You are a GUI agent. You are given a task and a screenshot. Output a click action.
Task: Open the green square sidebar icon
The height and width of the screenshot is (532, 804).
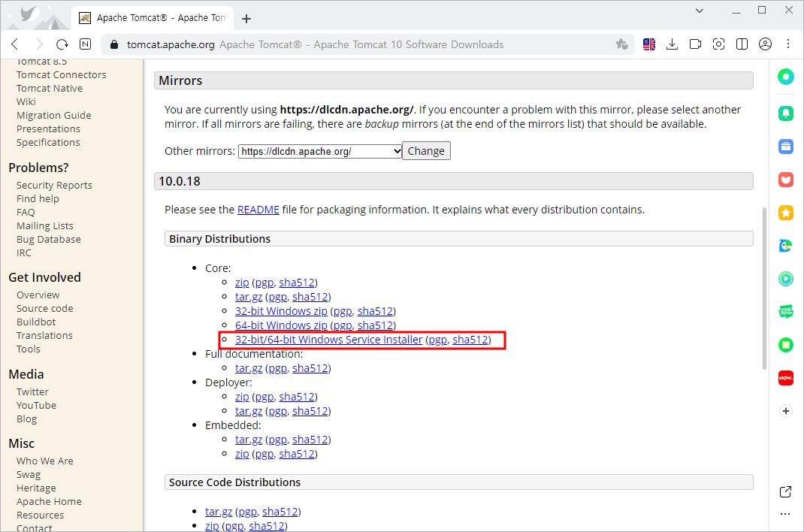point(785,345)
